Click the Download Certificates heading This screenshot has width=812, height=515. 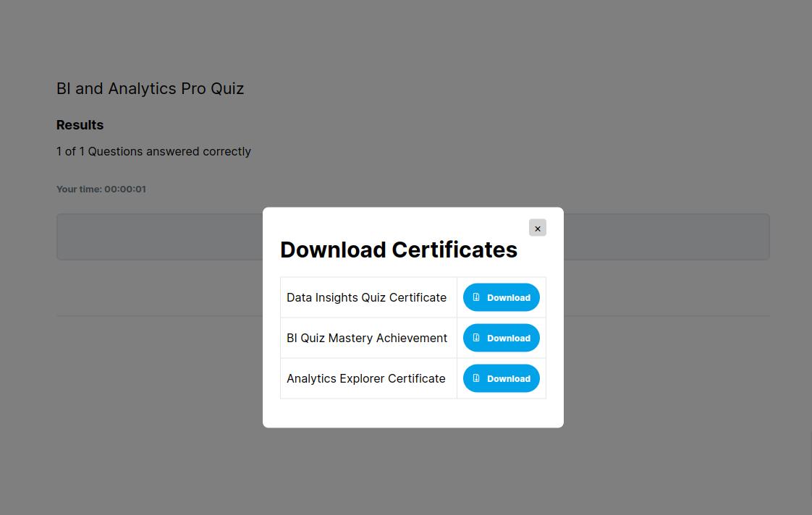398,250
